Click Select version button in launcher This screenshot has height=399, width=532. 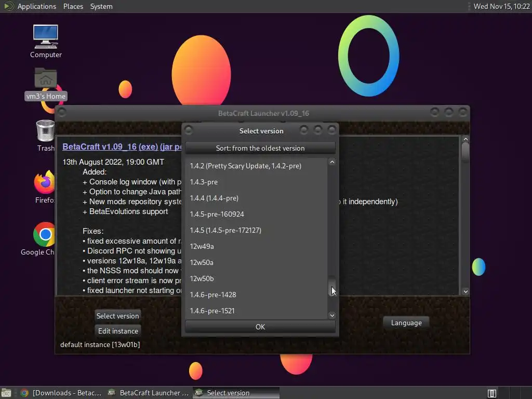[118, 316]
